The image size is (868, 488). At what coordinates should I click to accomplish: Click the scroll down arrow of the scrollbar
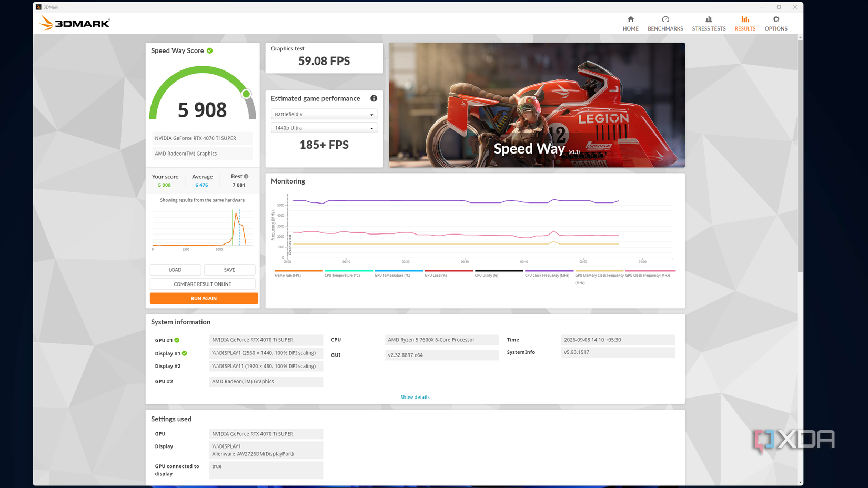(x=800, y=482)
